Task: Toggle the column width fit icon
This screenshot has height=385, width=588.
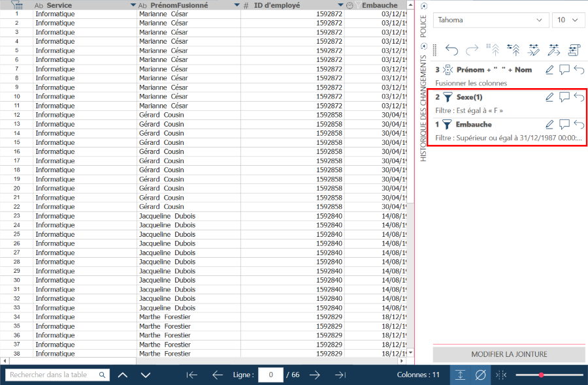Action: [x=501, y=375]
